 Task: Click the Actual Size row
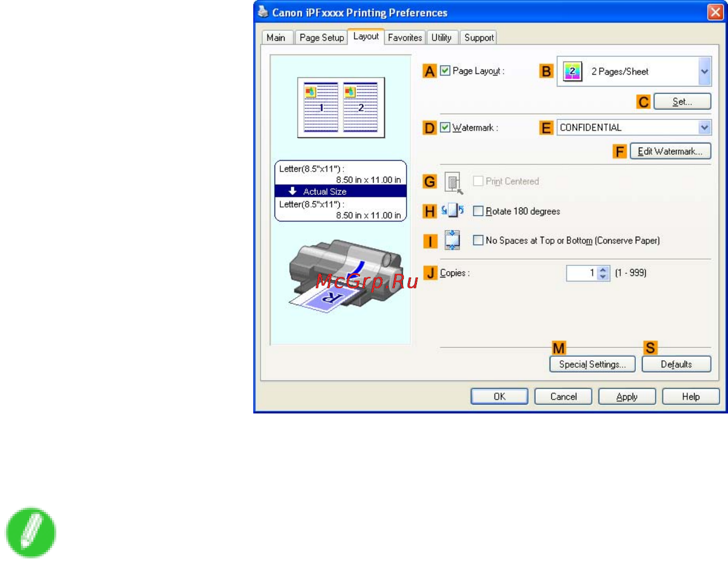tap(341, 191)
